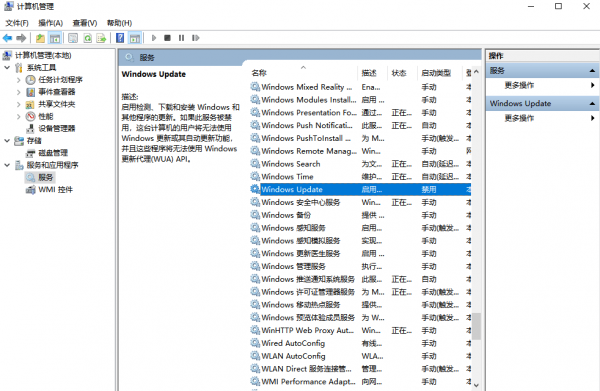Pause service with the pause icon
Image resolution: width=600 pixels, height=391 pixels.
181,38
